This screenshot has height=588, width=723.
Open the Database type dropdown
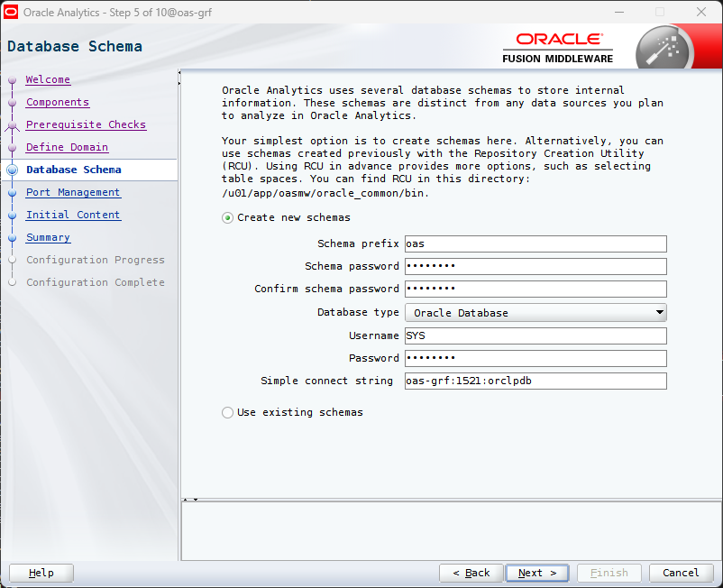659,312
